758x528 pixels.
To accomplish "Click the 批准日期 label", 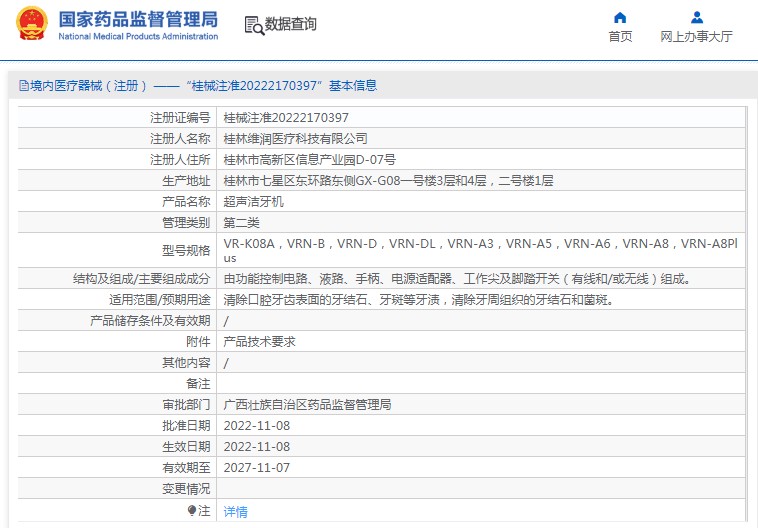I will point(186,426).
